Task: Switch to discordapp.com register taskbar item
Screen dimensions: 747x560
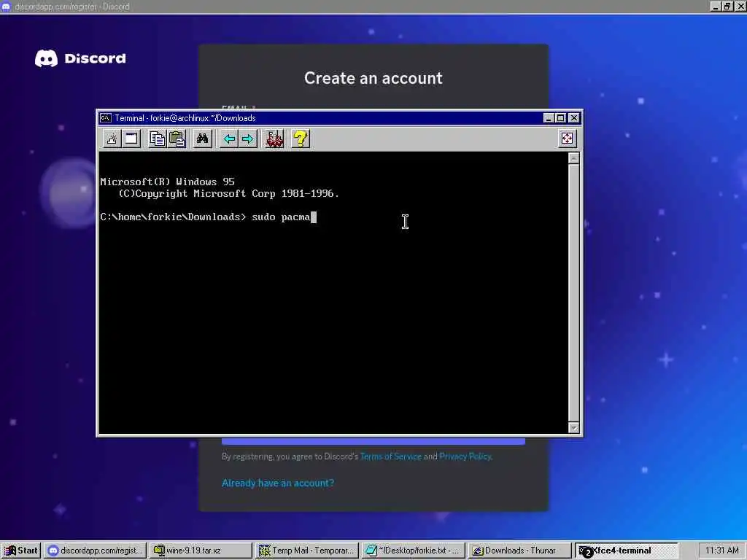Action: point(96,551)
